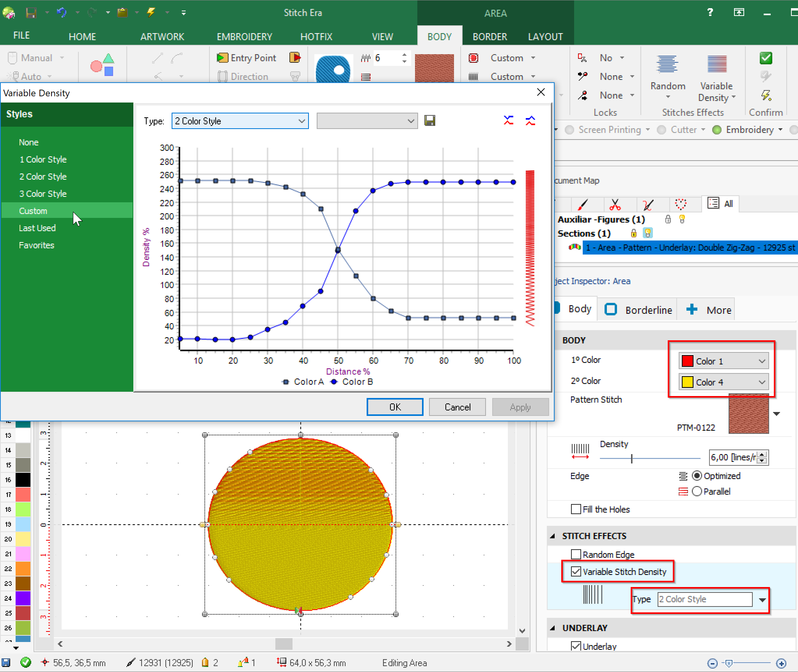
Task: Select the Parallel edge radio button
Action: (697, 491)
